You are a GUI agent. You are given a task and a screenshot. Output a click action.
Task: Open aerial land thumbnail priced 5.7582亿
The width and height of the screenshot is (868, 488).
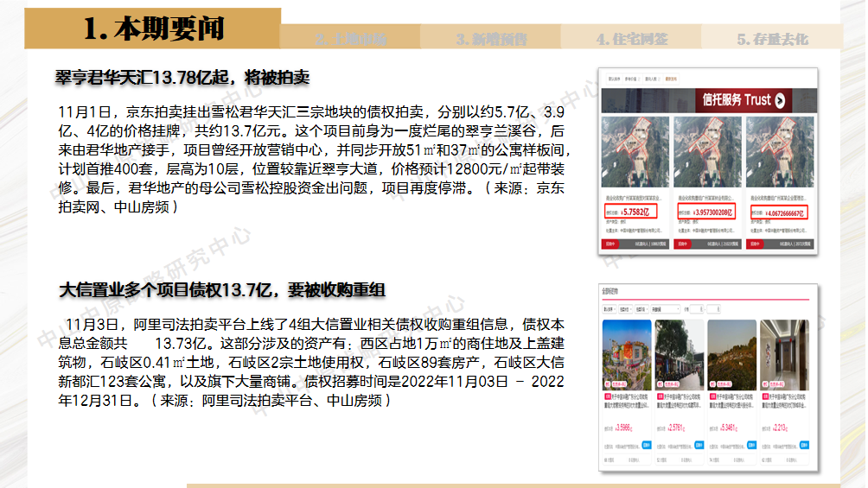[635, 152]
